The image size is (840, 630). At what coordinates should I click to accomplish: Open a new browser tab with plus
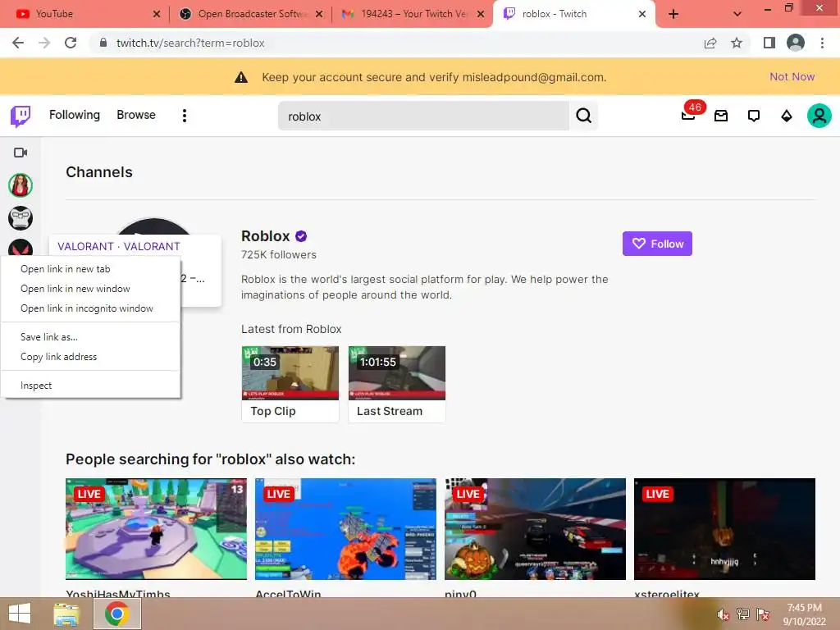[674, 15]
